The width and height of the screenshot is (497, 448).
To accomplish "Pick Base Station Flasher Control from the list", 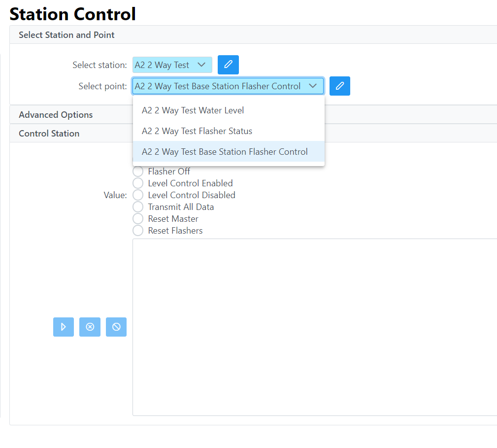I will tap(225, 152).
